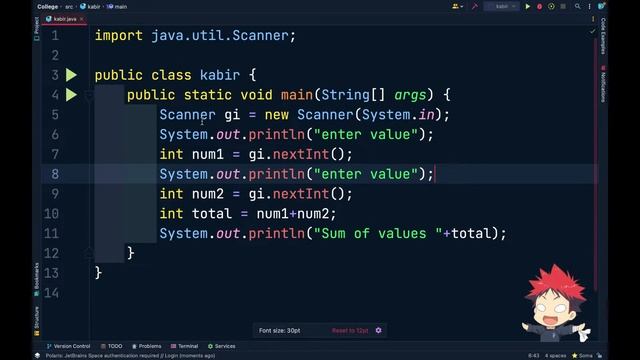This screenshot has width=640, height=360.
Task: Open the TODO tool window
Action: [111, 346]
